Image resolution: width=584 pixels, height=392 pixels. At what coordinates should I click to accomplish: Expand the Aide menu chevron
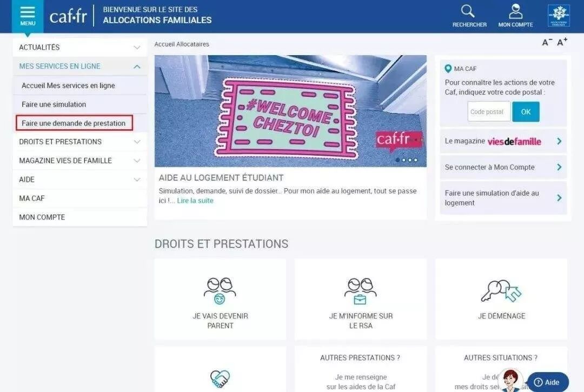(137, 180)
